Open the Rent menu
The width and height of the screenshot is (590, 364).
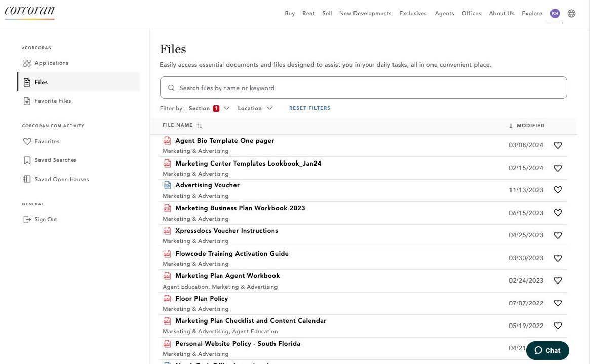coord(308,13)
